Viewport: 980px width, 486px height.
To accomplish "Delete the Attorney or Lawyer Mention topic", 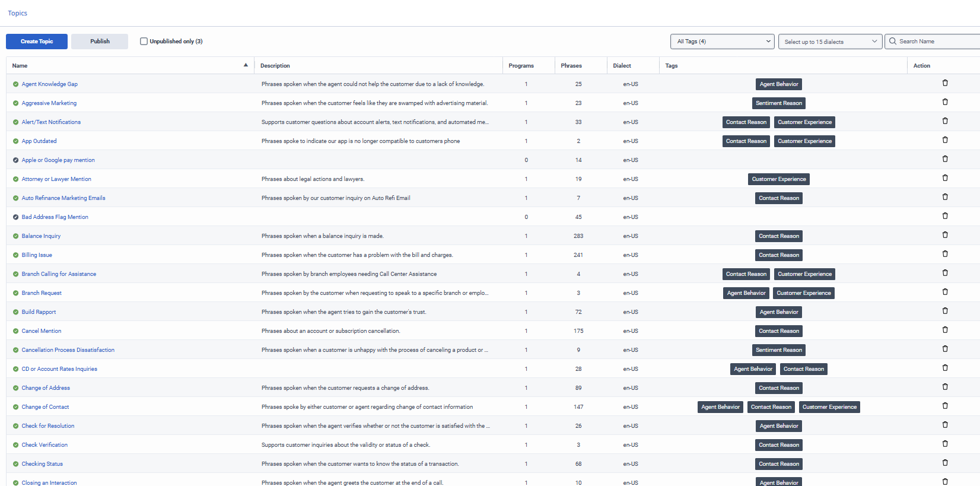I will click(945, 178).
